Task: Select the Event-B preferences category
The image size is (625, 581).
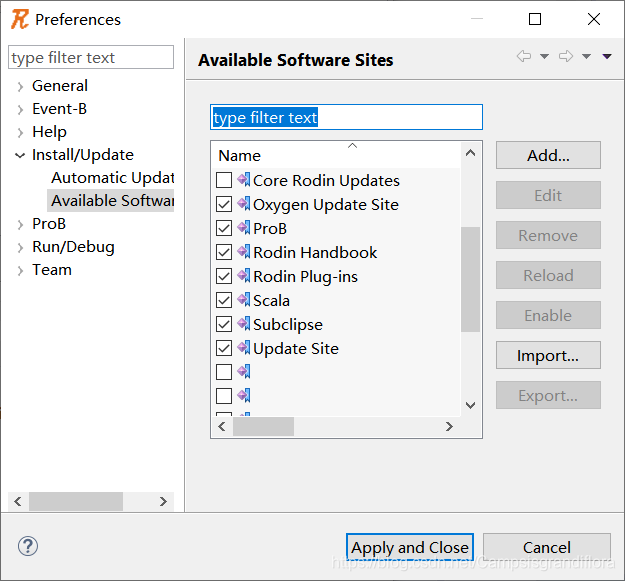Action: click(x=59, y=109)
